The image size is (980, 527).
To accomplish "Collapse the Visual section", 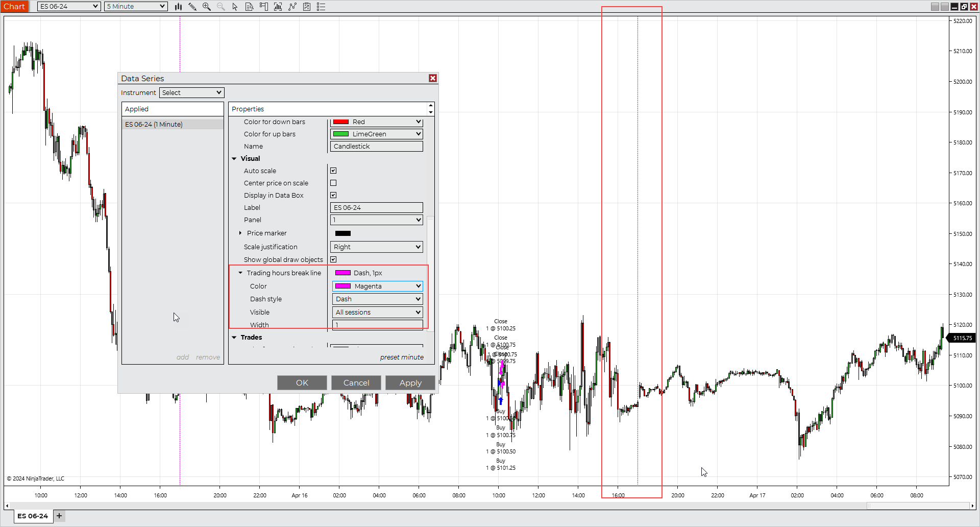I will (x=234, y=159).
